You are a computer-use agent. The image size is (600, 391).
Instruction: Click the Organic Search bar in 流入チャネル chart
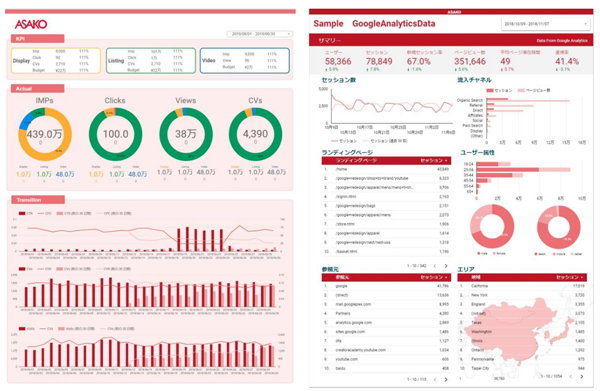[x=528, y=100]
